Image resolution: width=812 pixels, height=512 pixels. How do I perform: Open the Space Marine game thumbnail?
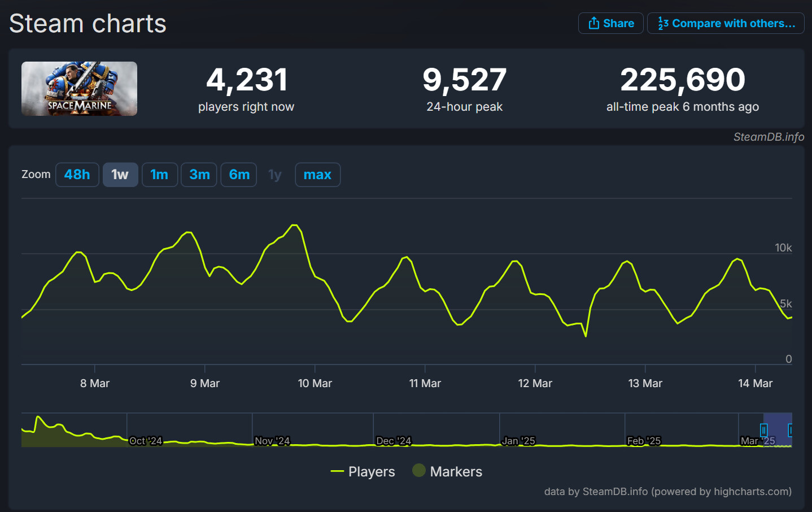[x=79, y=89]
